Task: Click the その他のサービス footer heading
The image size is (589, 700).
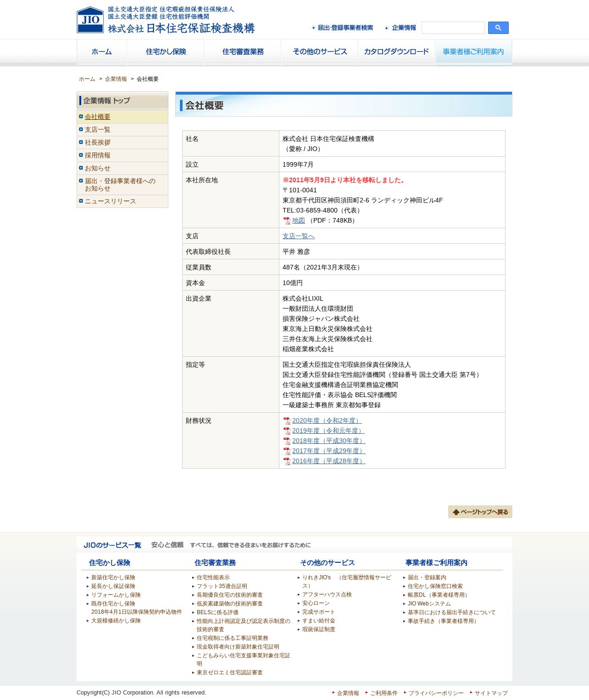Action: coord(328,563)
